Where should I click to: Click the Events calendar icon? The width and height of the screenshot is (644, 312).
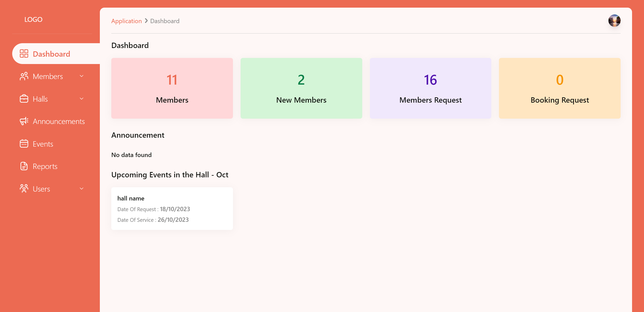click(x=24, y=144)
